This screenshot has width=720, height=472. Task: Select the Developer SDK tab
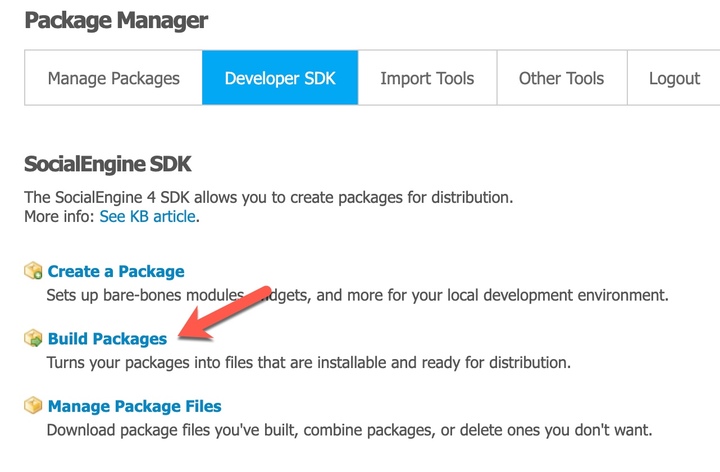[280, 78]
